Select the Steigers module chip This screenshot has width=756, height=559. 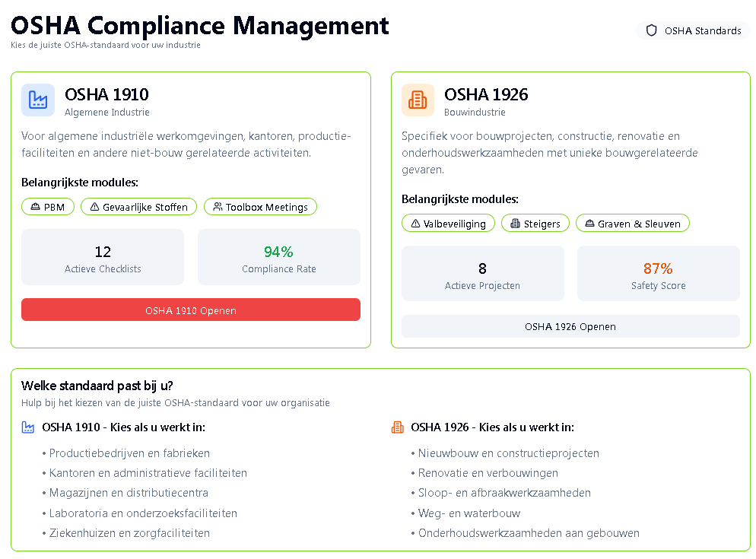pos(535,224)
